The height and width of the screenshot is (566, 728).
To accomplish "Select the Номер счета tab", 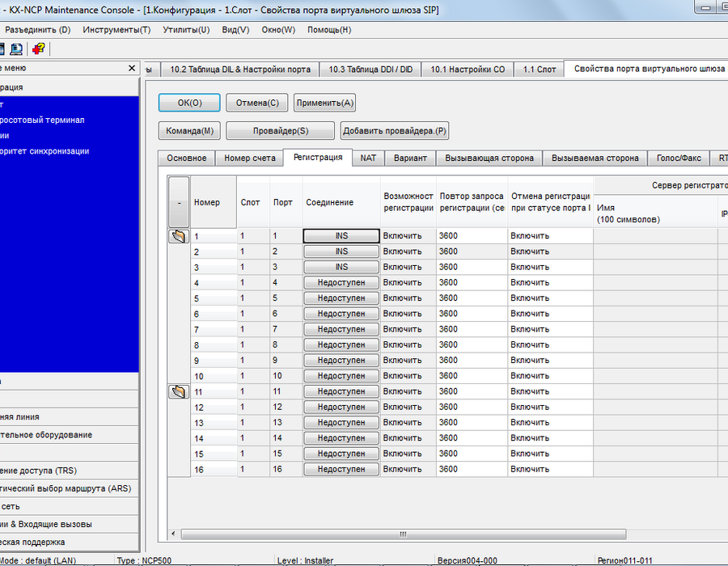I will point(250,158).
